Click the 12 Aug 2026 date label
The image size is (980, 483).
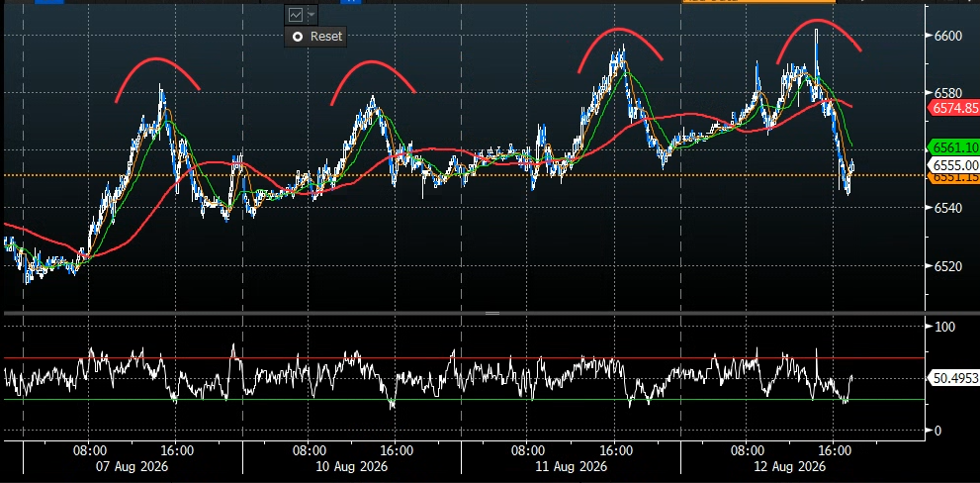(790, 467)
